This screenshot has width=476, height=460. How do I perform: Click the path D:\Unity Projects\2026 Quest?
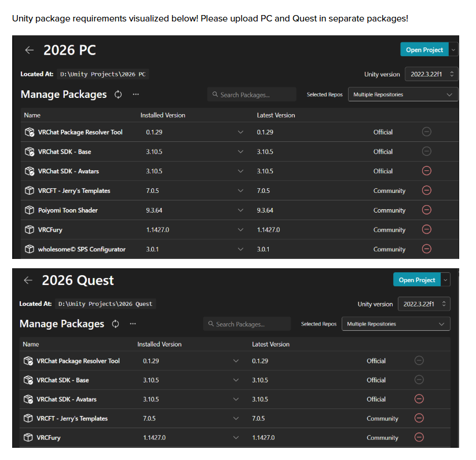[105, 304]
